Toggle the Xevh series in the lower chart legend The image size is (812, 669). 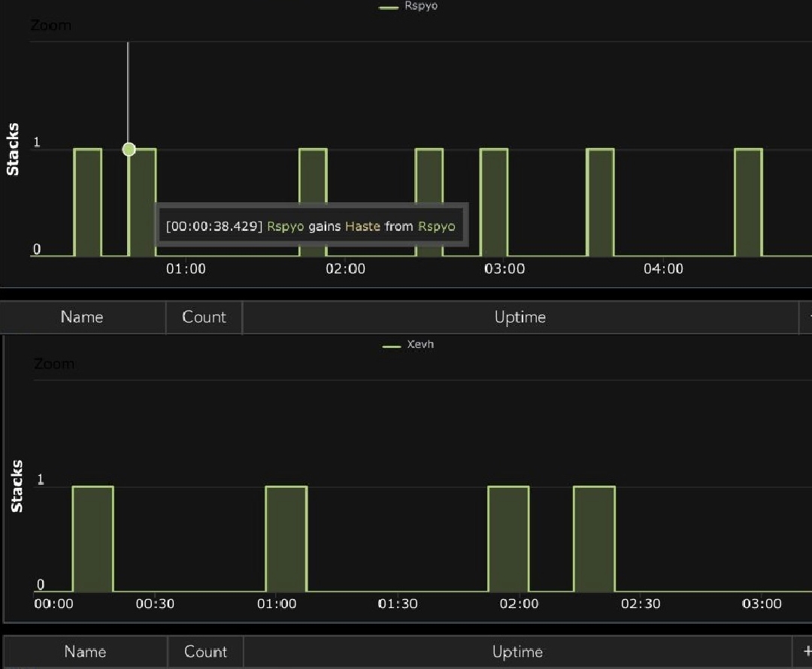tap(408, 344)
